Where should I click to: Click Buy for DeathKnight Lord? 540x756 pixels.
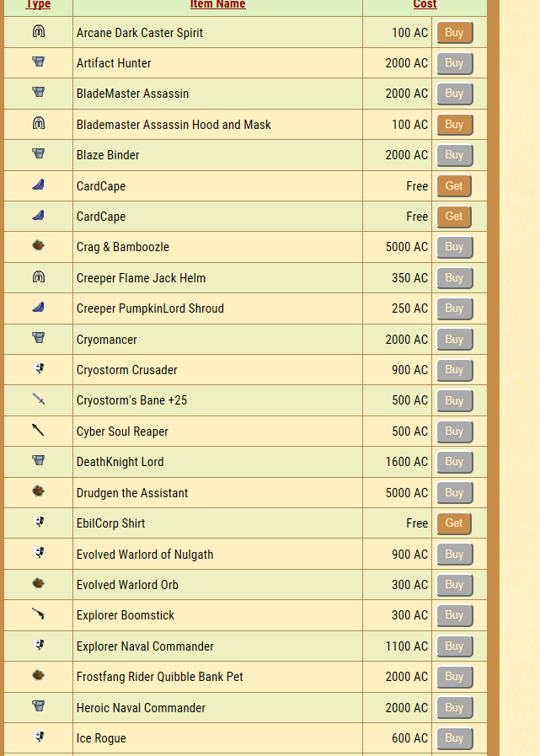(x=454, y=462)
